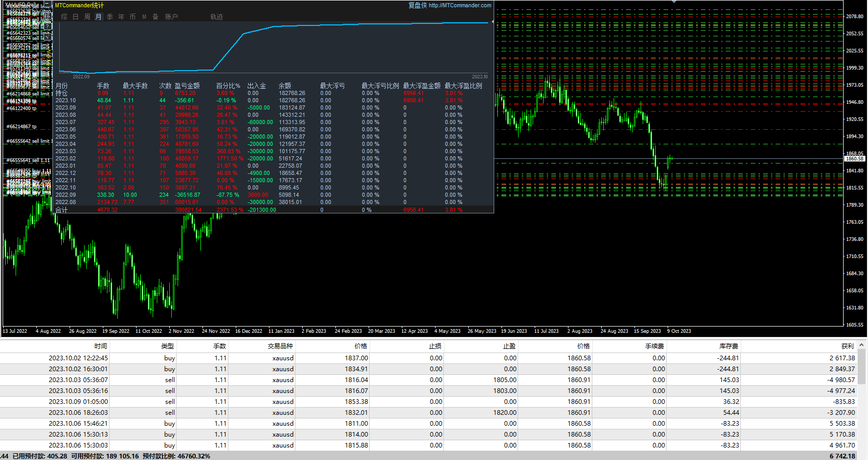Sort orders by 获利 column header
This screenshot has height=460, width=868.
click(848, 346)
